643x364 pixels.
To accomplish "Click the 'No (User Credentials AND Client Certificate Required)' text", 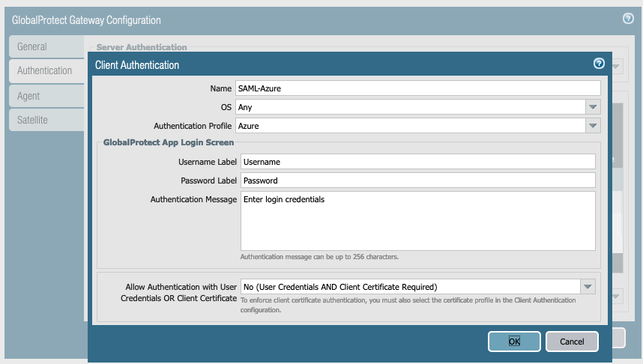I will click(x=340, y=286).
